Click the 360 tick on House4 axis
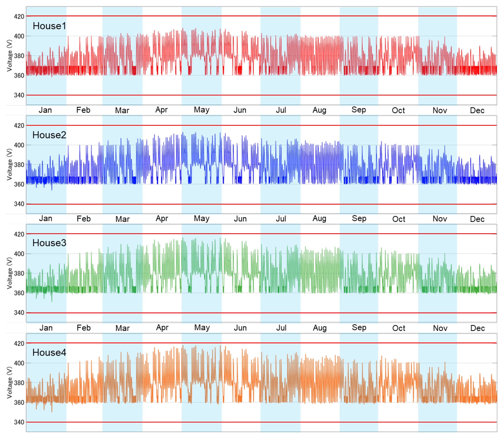 click(x=19, y=403)
